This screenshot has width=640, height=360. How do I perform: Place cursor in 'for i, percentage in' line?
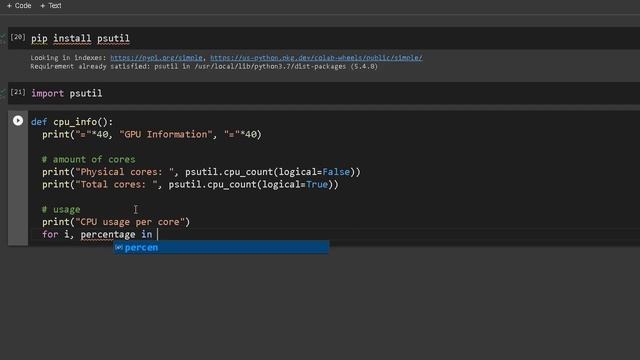[97, 235]
